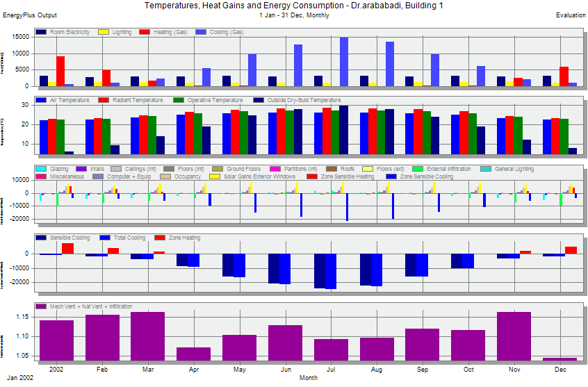Click the Sensible Cooling legend swatch
This screenshot has width=588, height=387.
tap(41, 238)
